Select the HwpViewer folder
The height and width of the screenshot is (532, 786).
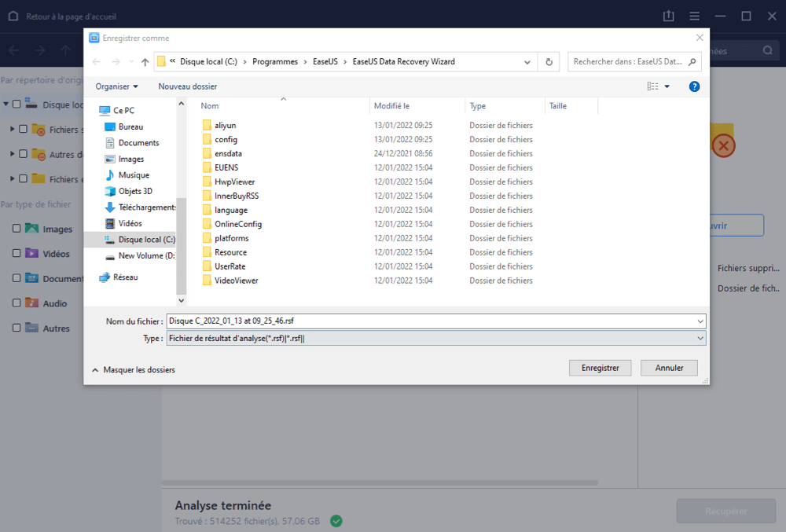point(234,182)
